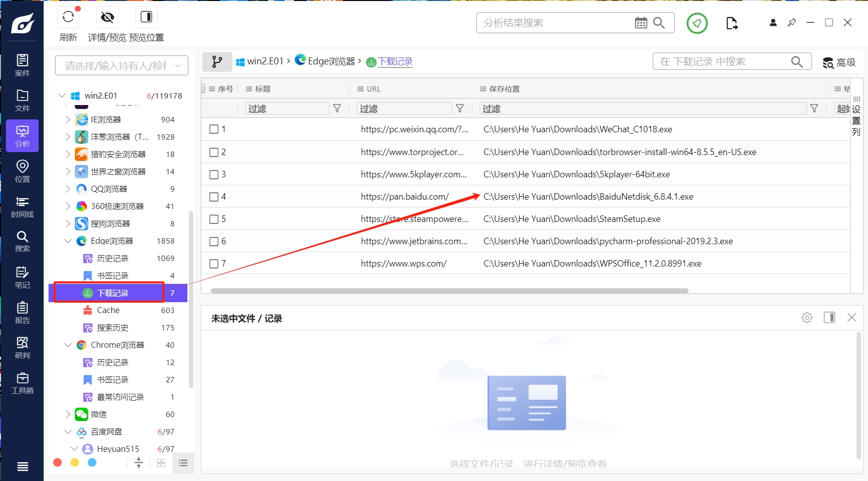
Task: Collapse the Chrome浏览器 node
Action: (68, 345)
